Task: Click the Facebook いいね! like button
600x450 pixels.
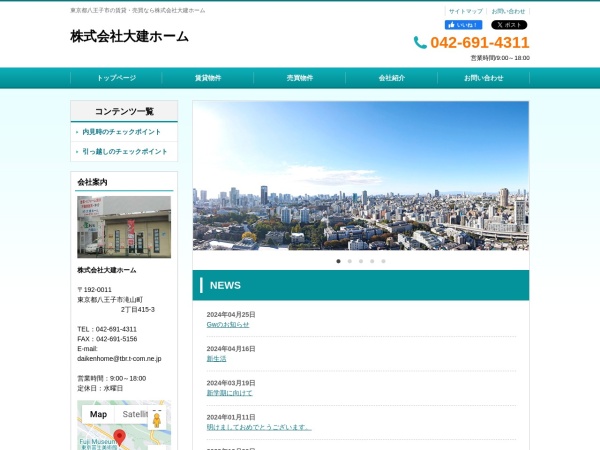Action: coord(463,25)
